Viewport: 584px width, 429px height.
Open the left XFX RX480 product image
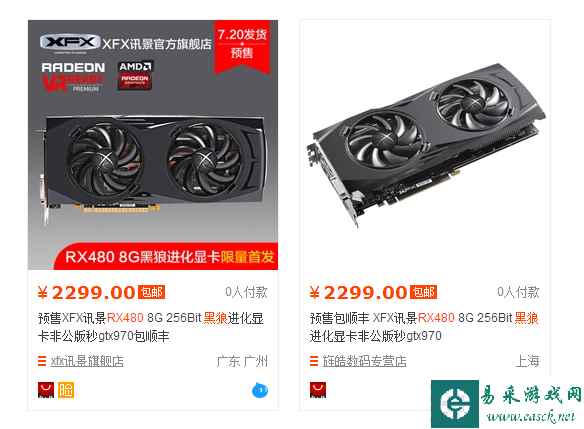(x=153, y=145)
